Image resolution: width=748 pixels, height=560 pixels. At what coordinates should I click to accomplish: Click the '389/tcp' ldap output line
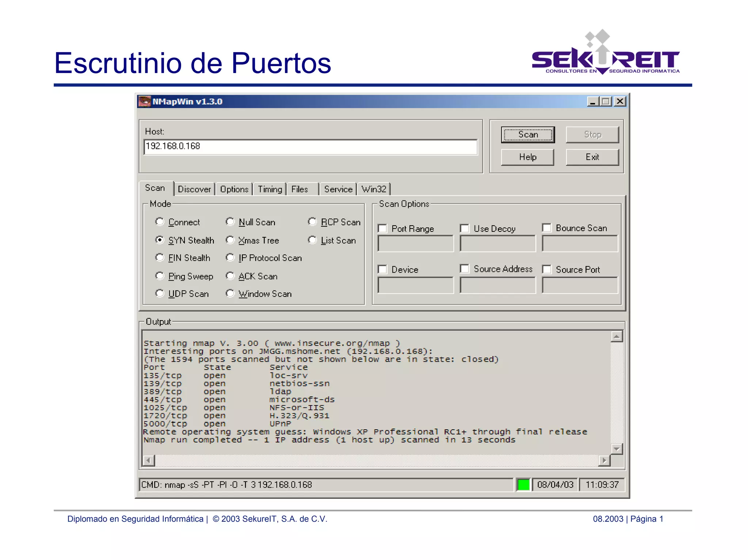[217, 392]
